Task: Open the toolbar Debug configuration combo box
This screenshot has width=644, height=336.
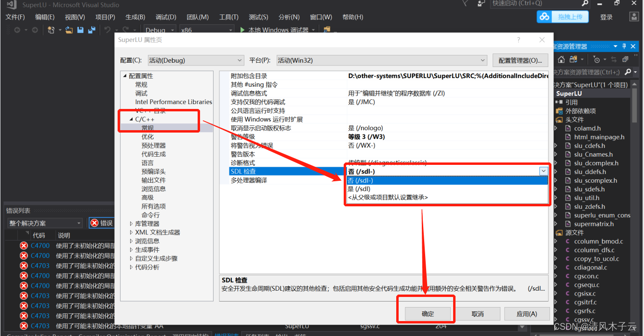Action: tap(160, 30)
